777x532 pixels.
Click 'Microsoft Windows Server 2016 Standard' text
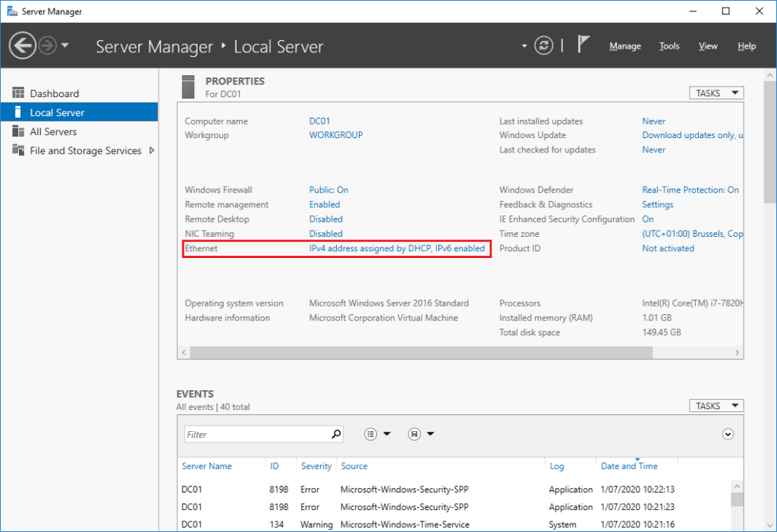pyautogui.click(x=389, y=303)
